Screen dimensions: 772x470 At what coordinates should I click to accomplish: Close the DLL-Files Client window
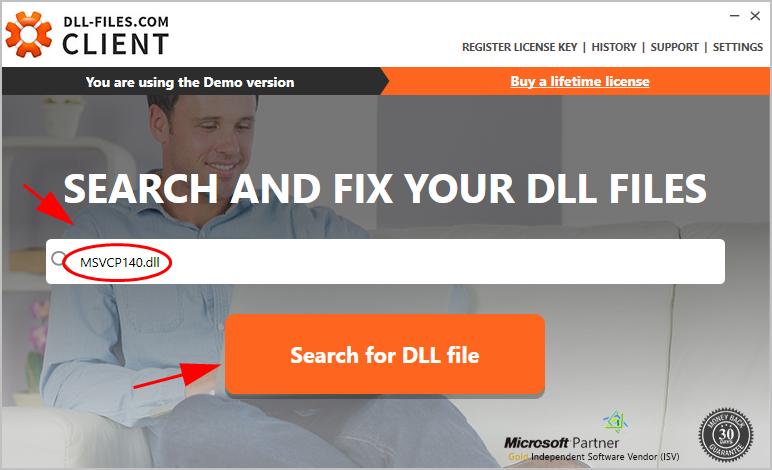[755, 16]
